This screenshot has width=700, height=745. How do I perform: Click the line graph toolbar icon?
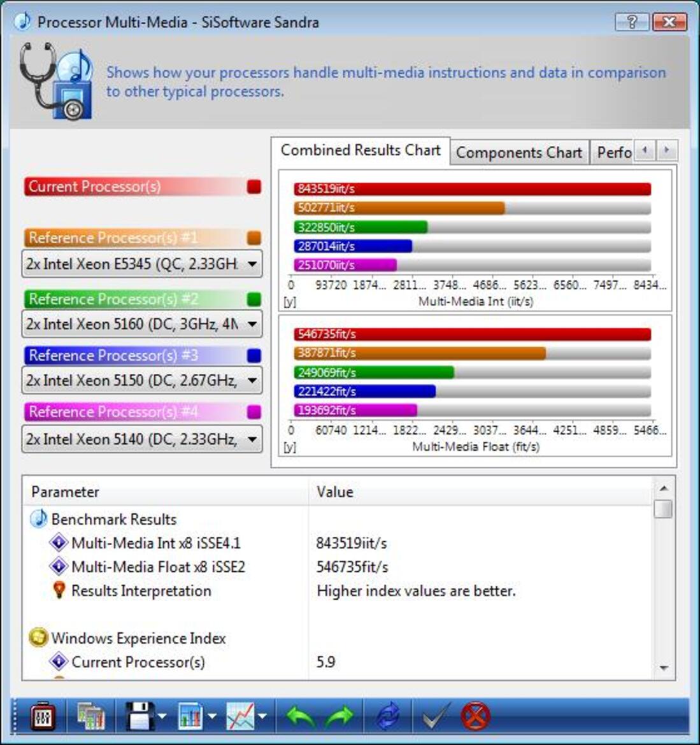pos(241,716)
